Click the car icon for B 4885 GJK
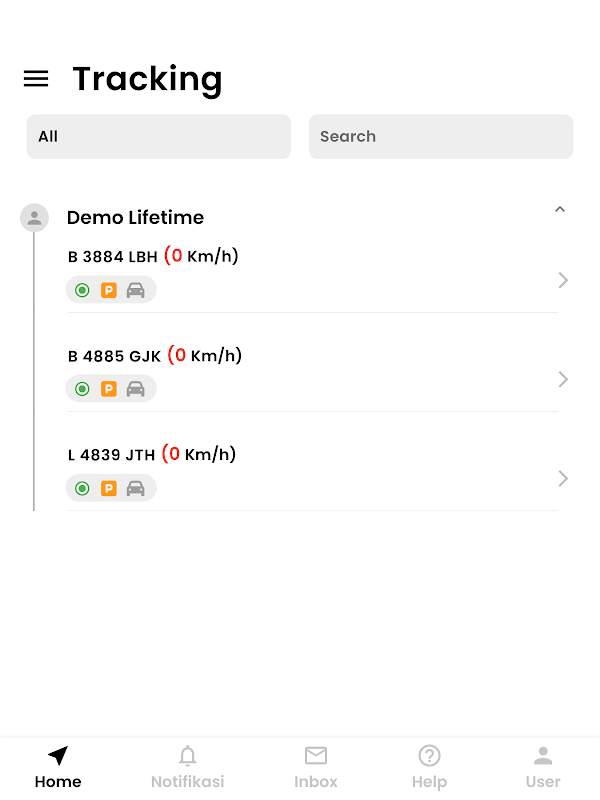This screenshot has width=600, height=800. click(136, 389)
